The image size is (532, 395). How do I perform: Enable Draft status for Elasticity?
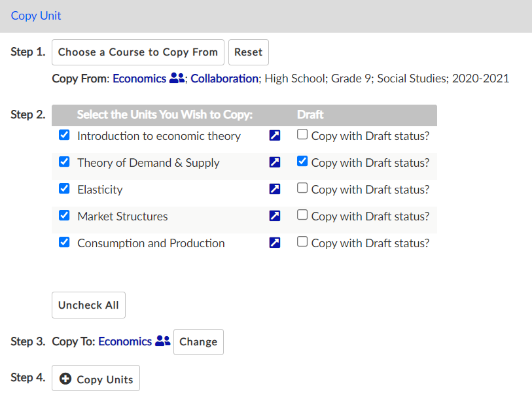click(x=302, y=188)
